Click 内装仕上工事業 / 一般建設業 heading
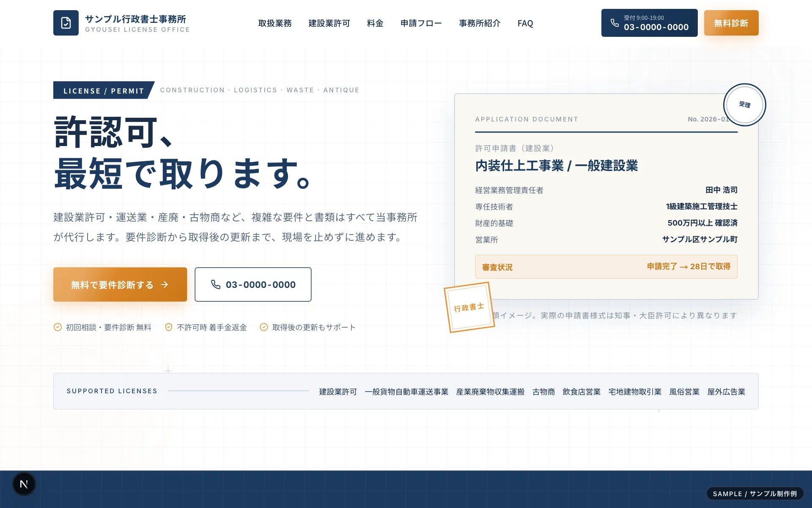This screenshot has height=508, width=812. pos(557,166)
